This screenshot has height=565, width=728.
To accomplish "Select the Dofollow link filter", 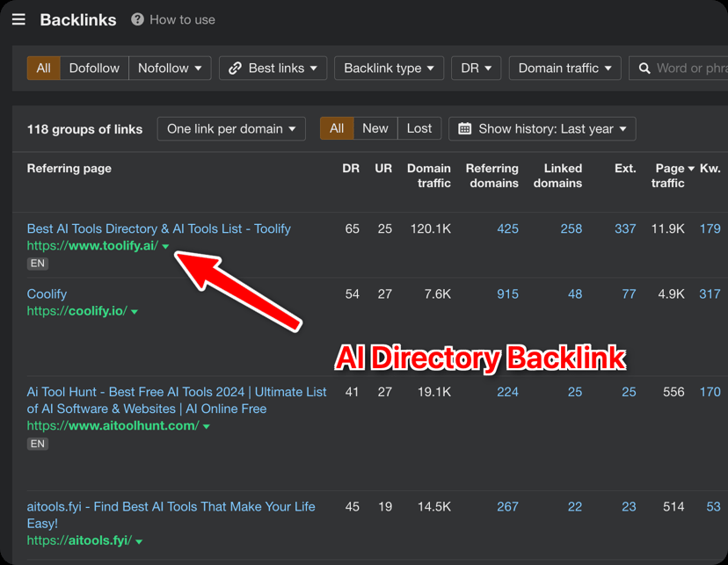I will pyautogui.click(x=94, y=68).
